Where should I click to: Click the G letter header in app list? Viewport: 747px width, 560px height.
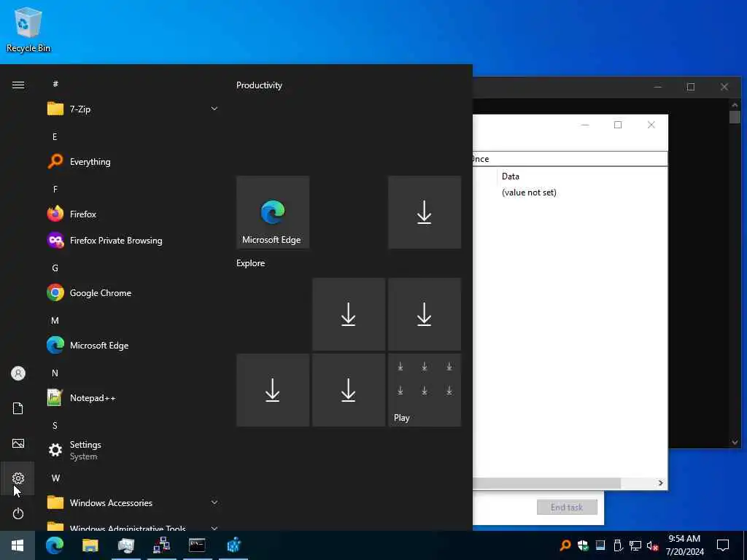click(x=55, y=268)
